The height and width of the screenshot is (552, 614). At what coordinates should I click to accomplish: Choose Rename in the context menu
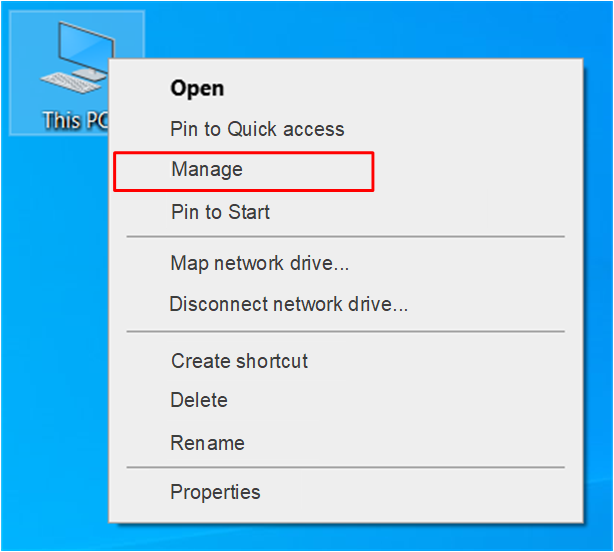207,443
